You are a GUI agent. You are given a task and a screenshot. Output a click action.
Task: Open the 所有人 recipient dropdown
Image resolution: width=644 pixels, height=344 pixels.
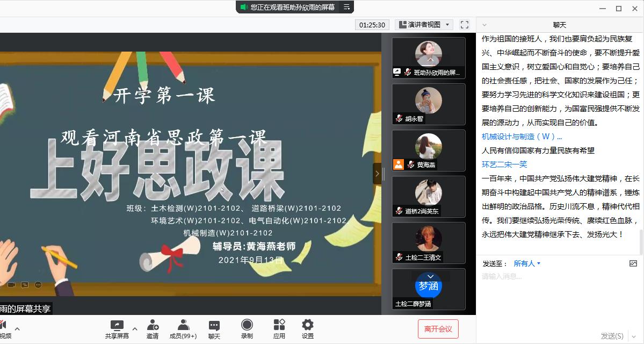pyautogui.click(x=527, y=263)
